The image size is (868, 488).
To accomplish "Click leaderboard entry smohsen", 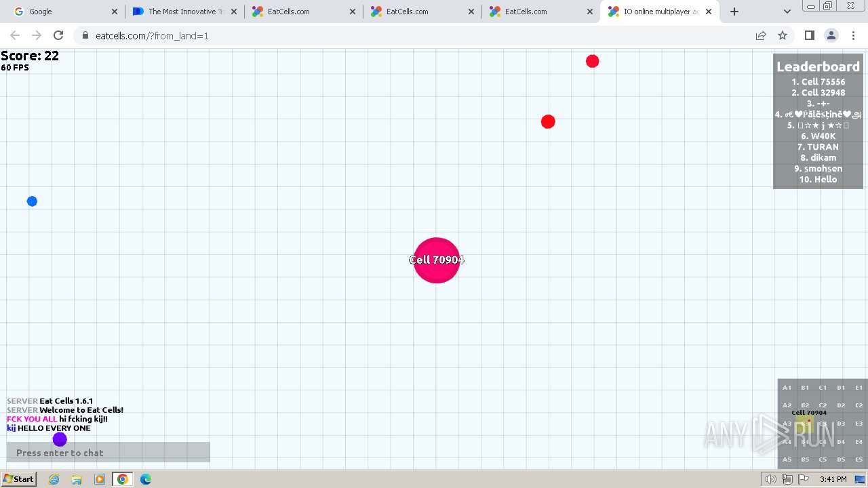I will 818,168.
